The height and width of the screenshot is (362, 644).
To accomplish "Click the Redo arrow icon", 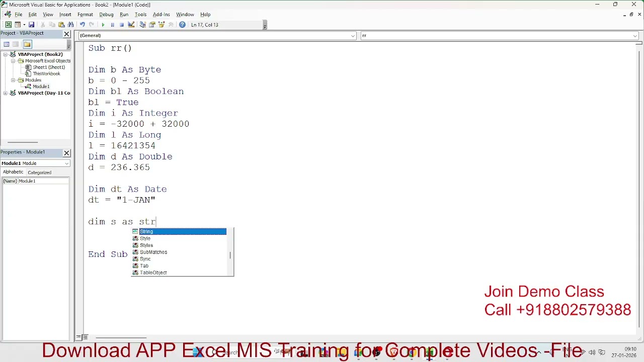I will pyautogui.click(x=92, y=25).
